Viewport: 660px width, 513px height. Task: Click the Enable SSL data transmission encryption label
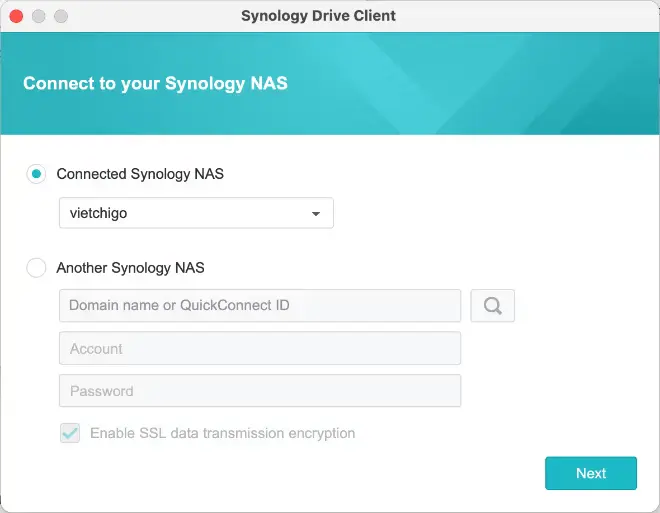click(x=222, y=433)
